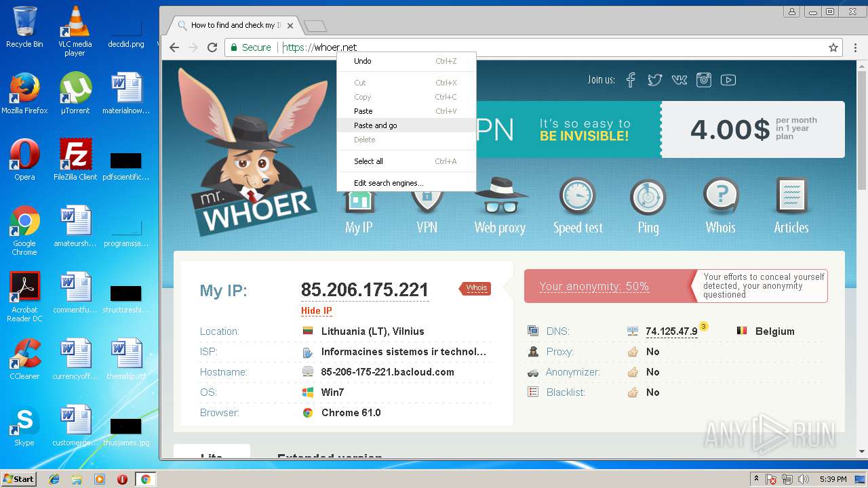Click the IP address 85.206.175.221
This screenshot has width=868, height=488.
pos(365,289)
